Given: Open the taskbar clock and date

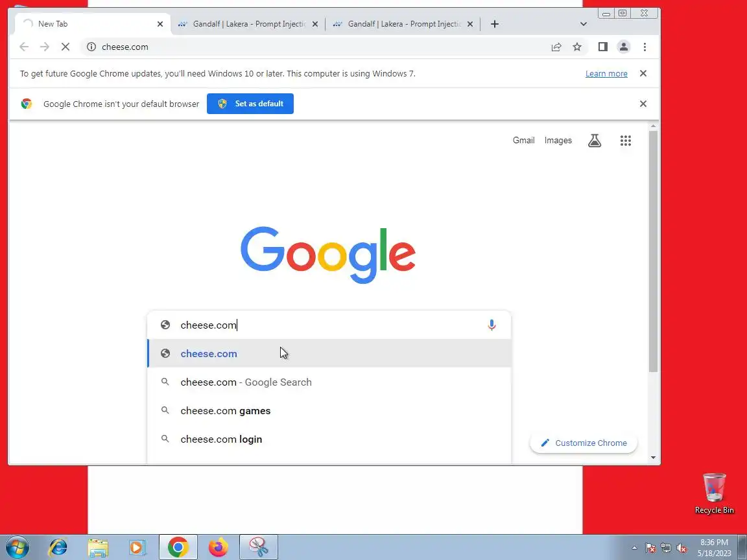Looking at the screenshot, I should tap(714, 548).
